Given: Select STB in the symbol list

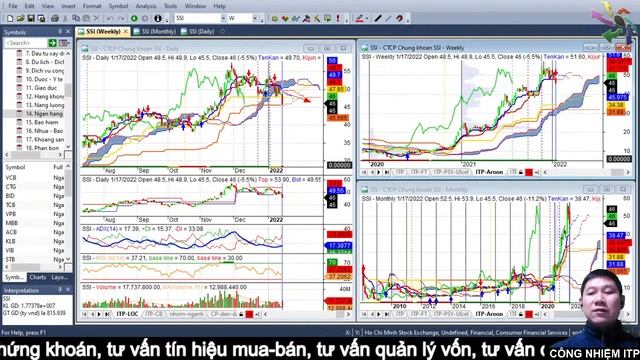Looking at the screenshot, I should click(10, 259).
